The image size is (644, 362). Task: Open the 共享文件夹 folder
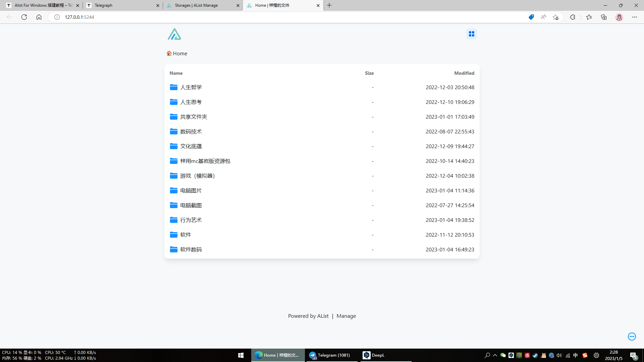194,117
